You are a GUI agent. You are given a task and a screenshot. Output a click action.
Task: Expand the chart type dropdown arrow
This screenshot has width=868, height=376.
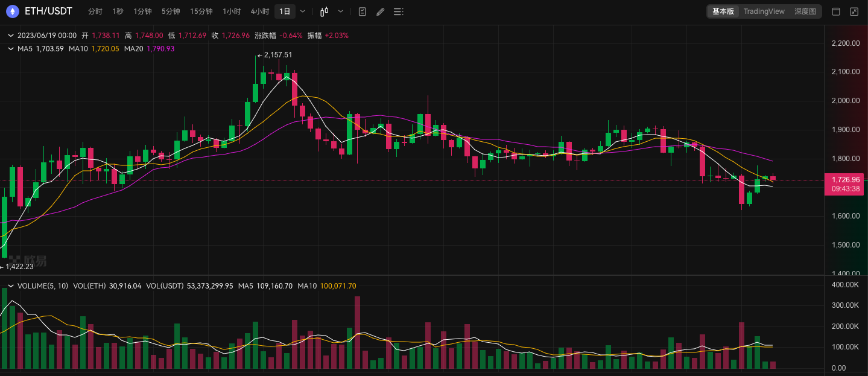pos(341,11)
